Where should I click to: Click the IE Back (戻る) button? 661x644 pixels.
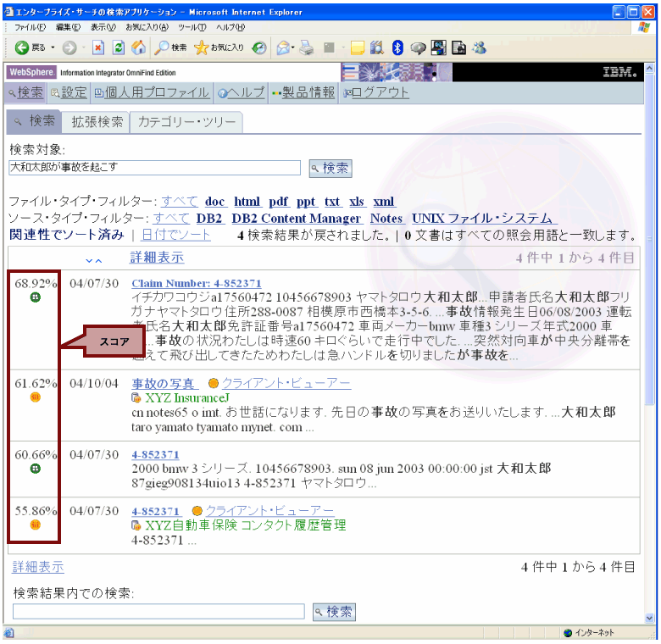click(30, 47)
